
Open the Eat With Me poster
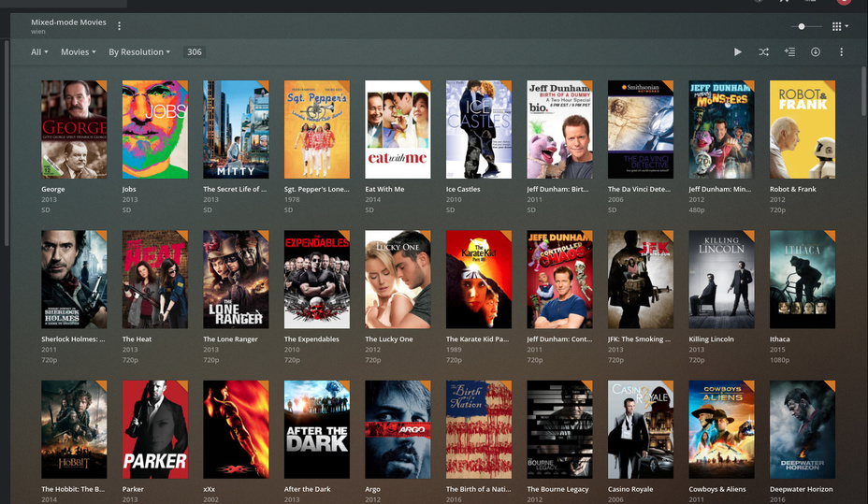(x=398, y=129)
